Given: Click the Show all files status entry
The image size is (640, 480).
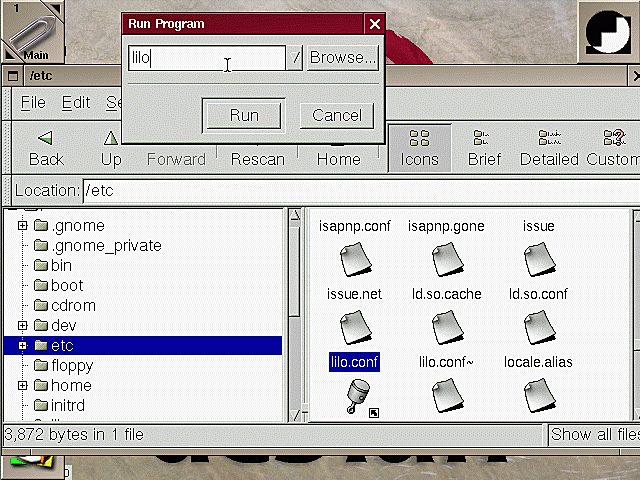Looking at the screenshot, I should point(594,434).
